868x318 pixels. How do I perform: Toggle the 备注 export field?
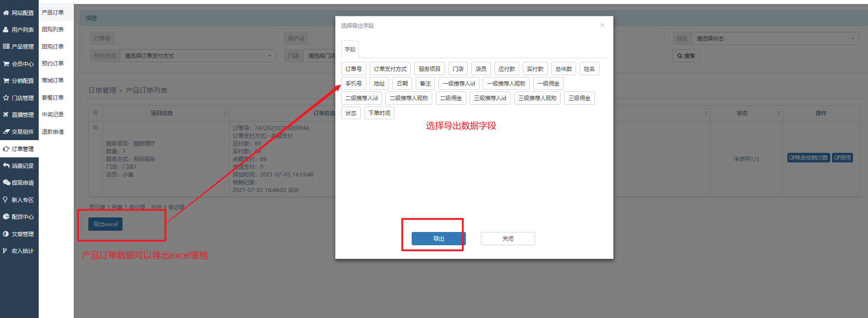coord(425,83)
